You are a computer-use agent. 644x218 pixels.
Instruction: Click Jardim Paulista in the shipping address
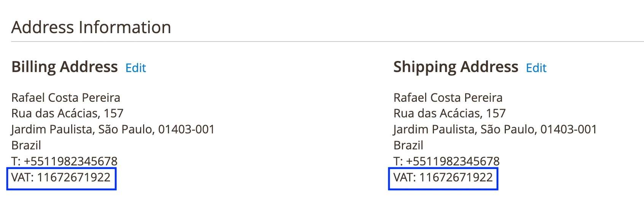pyautogui.click(x=435, y=129)
